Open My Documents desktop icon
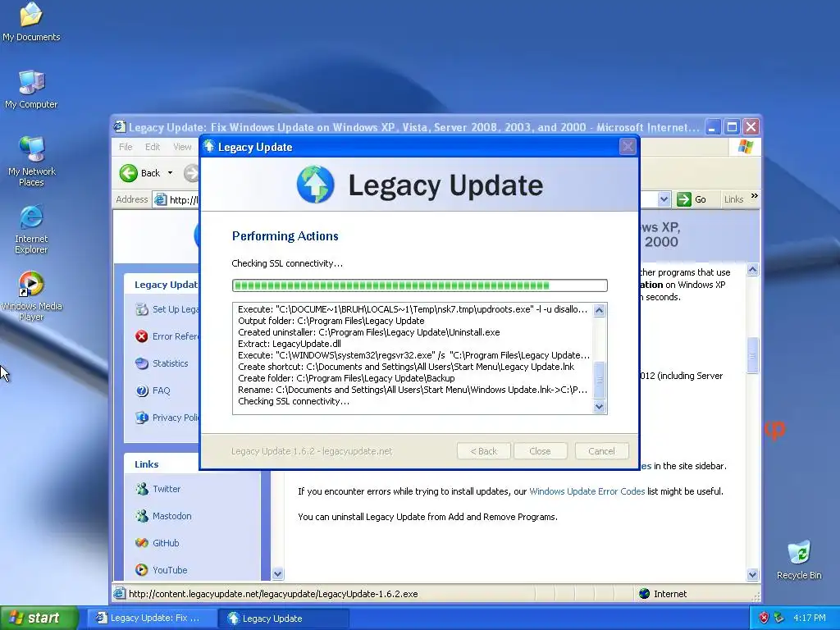The image size is (840, 630). (31, 21)
